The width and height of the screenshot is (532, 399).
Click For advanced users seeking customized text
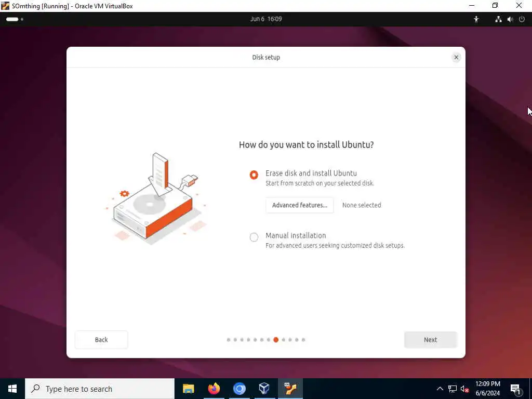tap(335, 245)
